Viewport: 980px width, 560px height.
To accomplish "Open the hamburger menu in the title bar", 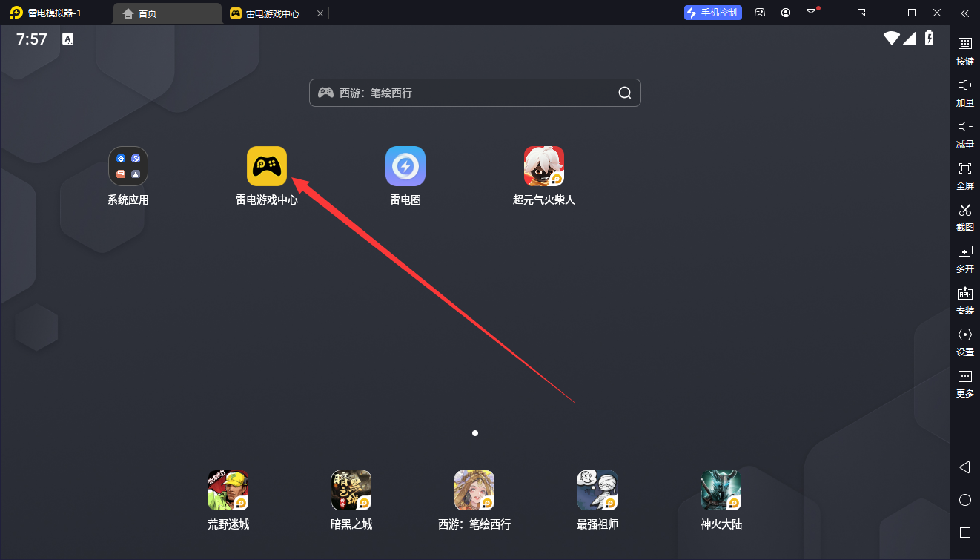I will pos(836,13).
